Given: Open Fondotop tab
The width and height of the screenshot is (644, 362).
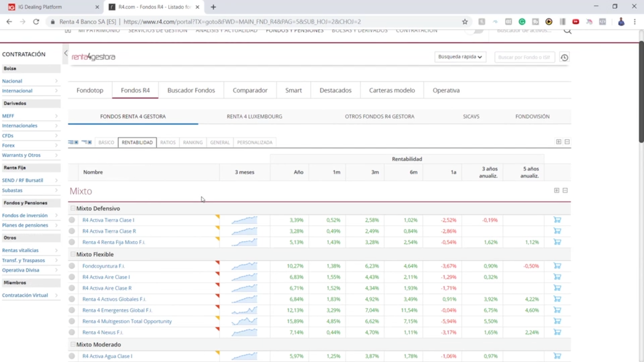Looking at the screenshot, I should 90,90.
